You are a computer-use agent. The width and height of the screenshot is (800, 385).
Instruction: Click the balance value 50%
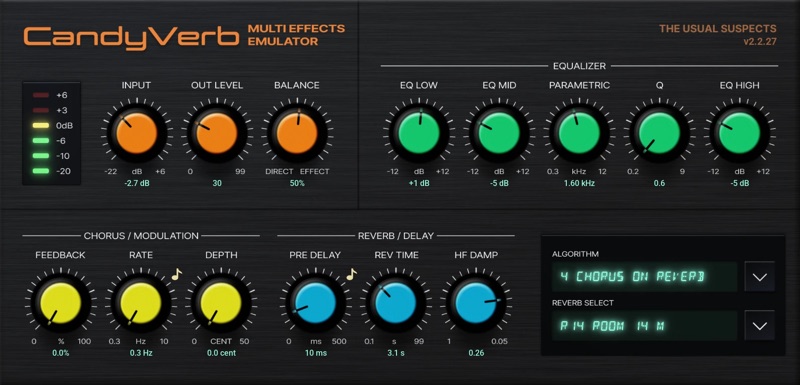(x=297, y=183)
